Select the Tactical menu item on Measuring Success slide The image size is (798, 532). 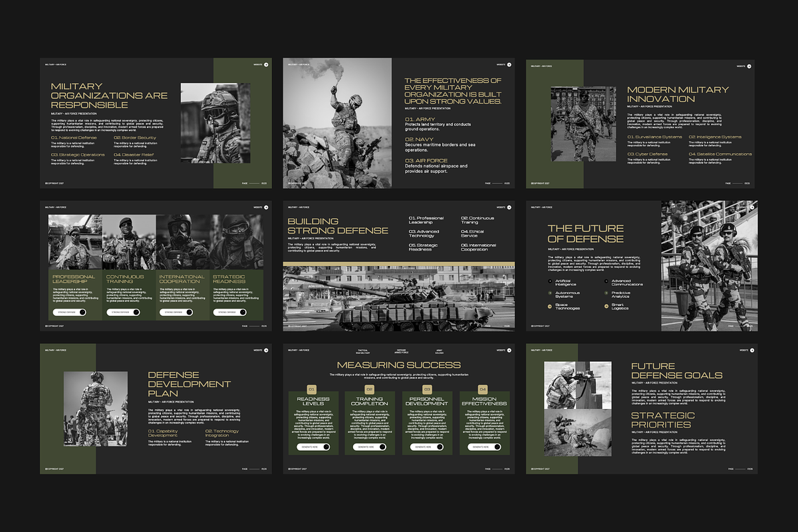362,351
